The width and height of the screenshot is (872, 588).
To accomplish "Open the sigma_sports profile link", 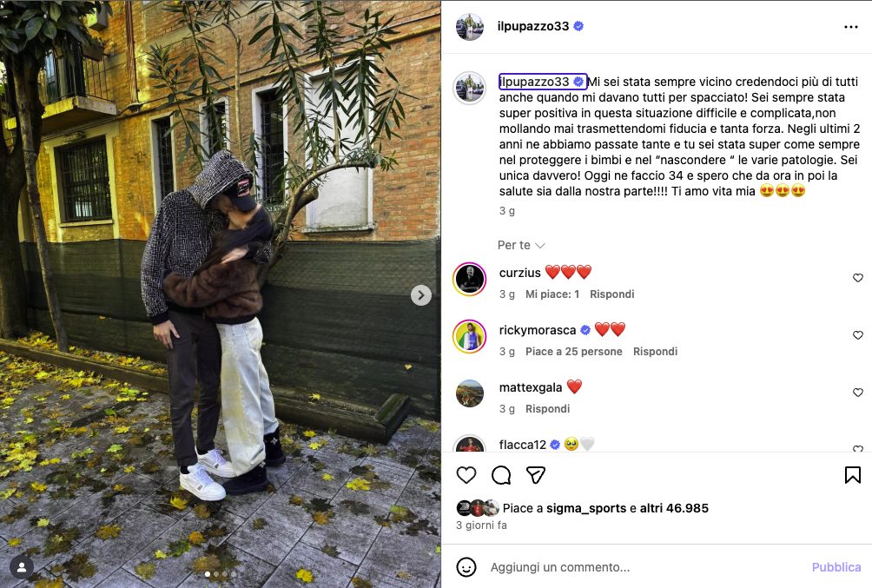I will pyautogui.click(x=586, y=508).
